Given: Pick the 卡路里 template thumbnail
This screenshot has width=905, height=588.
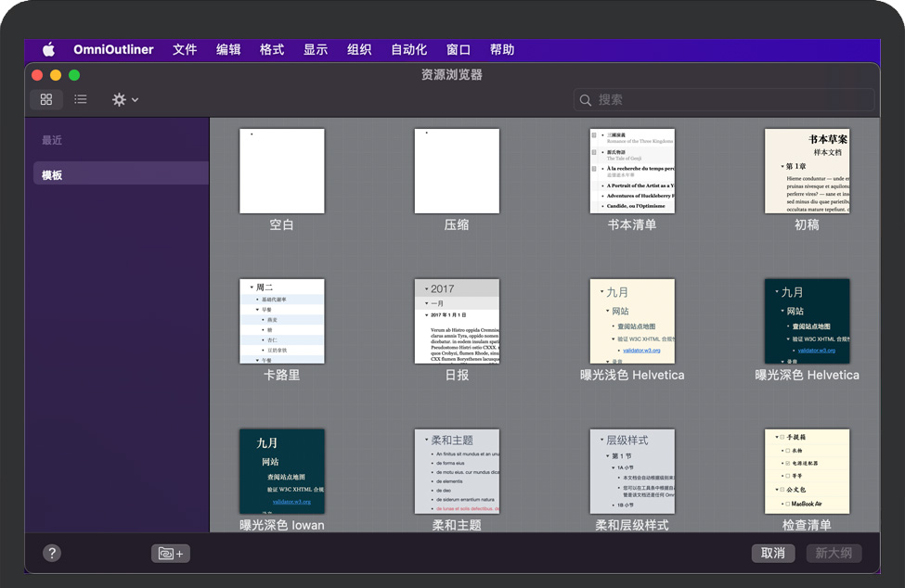Looking at the screenshot, I should pos(281,321).
